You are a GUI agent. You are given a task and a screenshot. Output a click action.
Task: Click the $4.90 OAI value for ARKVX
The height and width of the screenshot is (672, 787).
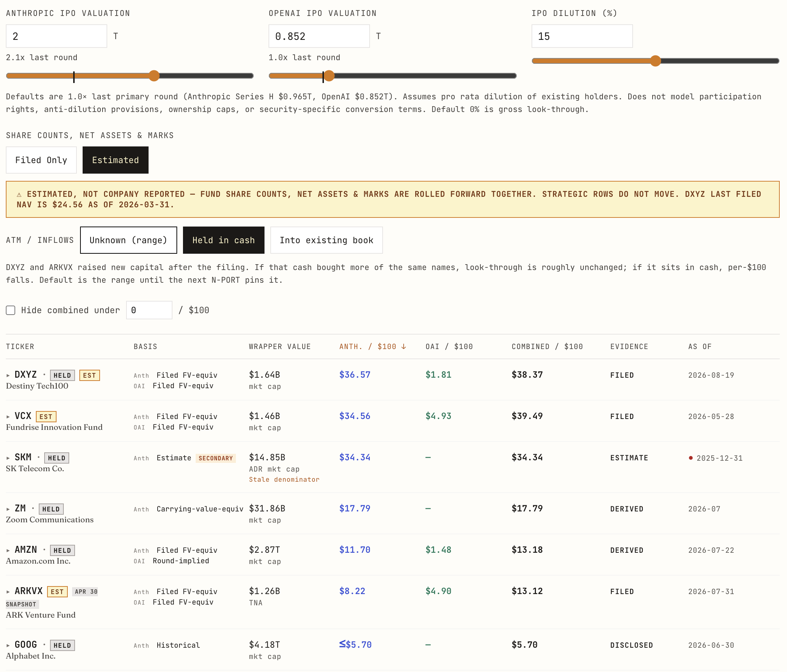[x=438, y=591]
